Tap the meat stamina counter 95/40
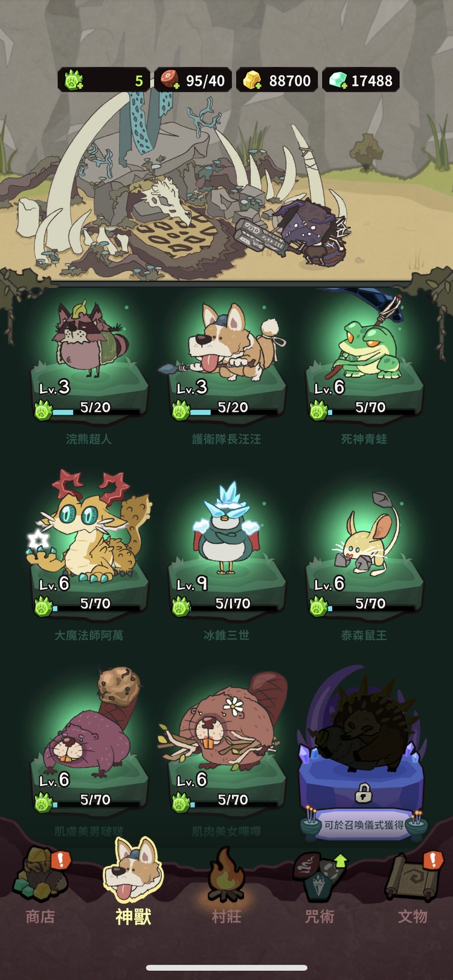 coord(193,80)
